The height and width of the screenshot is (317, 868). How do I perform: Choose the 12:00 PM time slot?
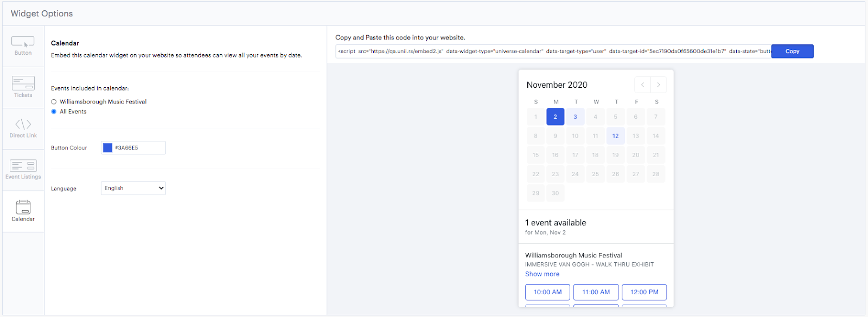coord(644,292)
